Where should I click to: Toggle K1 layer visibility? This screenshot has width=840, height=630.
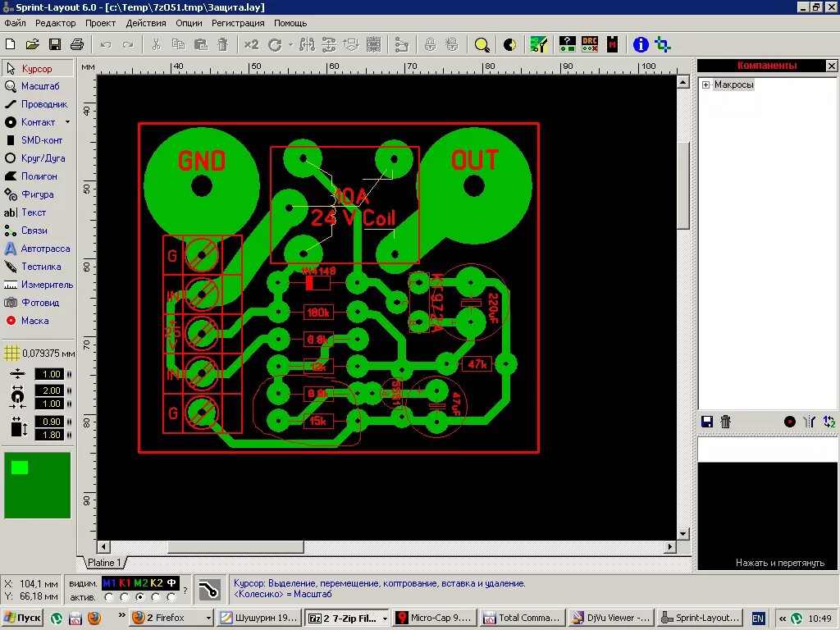tap(125, 583)
